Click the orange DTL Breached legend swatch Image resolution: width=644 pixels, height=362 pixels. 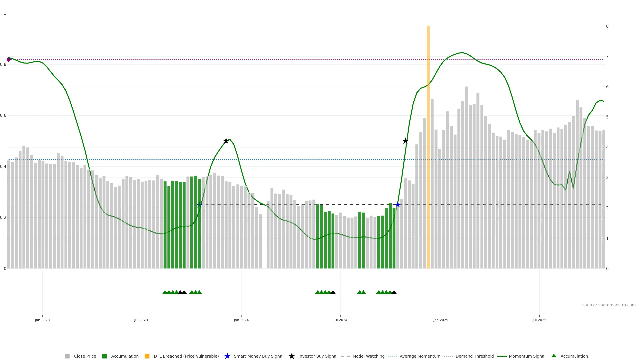coord(147,356)
